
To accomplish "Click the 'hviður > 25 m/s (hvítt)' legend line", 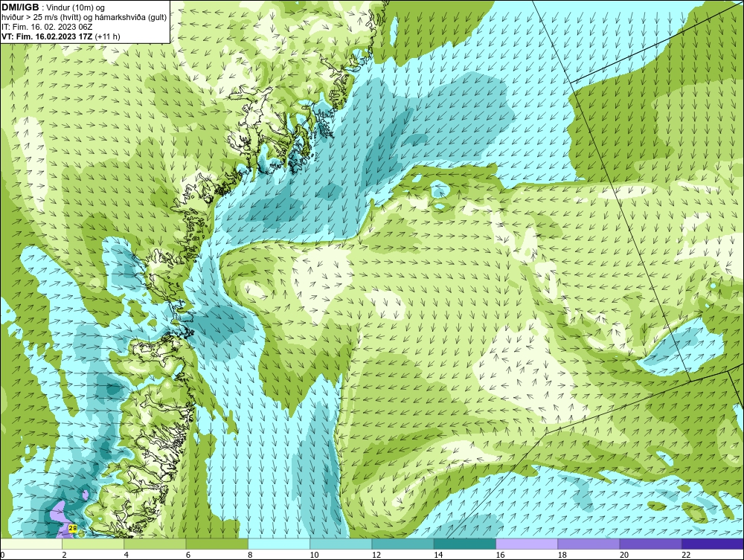I will pos(83,18).
